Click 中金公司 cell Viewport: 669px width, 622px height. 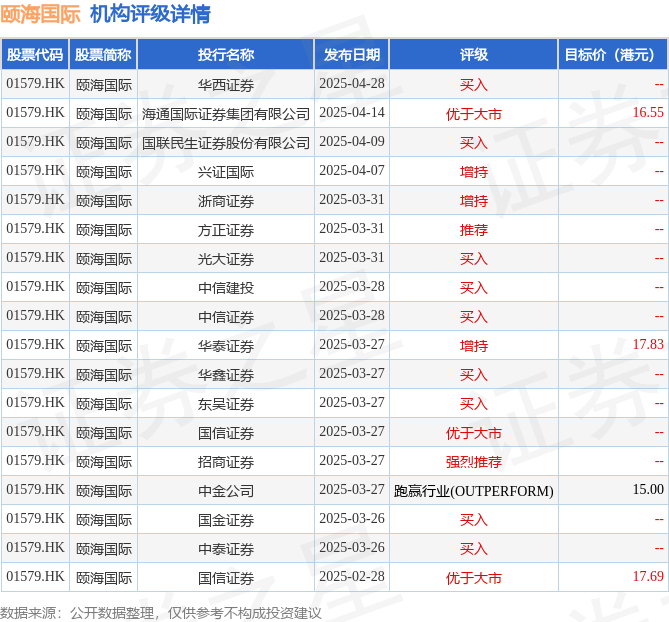226,491
